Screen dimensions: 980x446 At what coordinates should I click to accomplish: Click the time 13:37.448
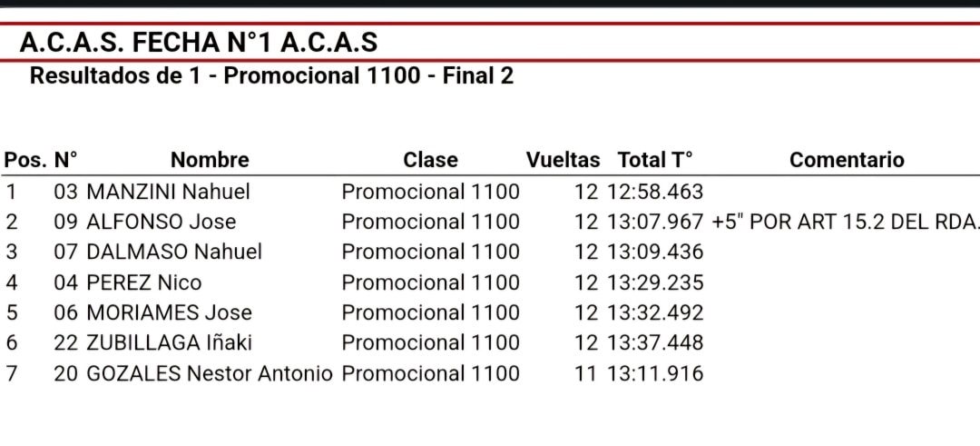click(656, 342)
